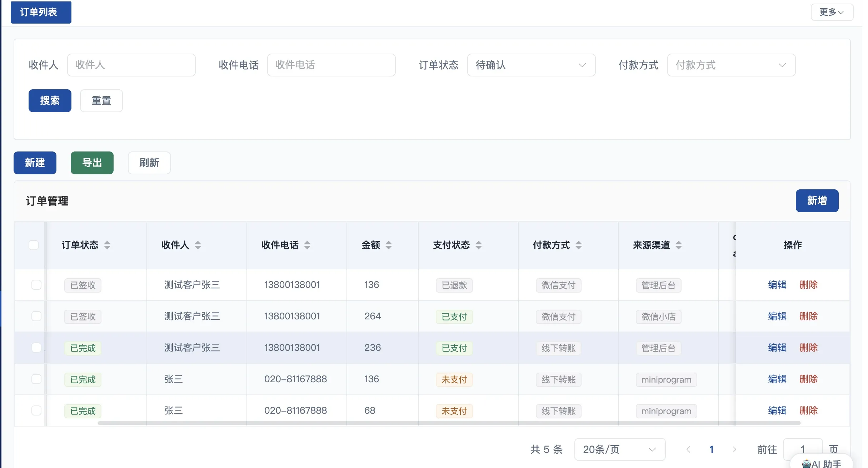
Task: Edit the 张三 order with amount 136
Action: (x=777, y=379)
